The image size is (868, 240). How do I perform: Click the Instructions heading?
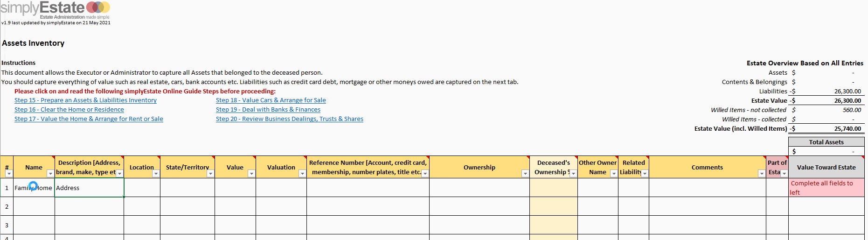[19, 63]
